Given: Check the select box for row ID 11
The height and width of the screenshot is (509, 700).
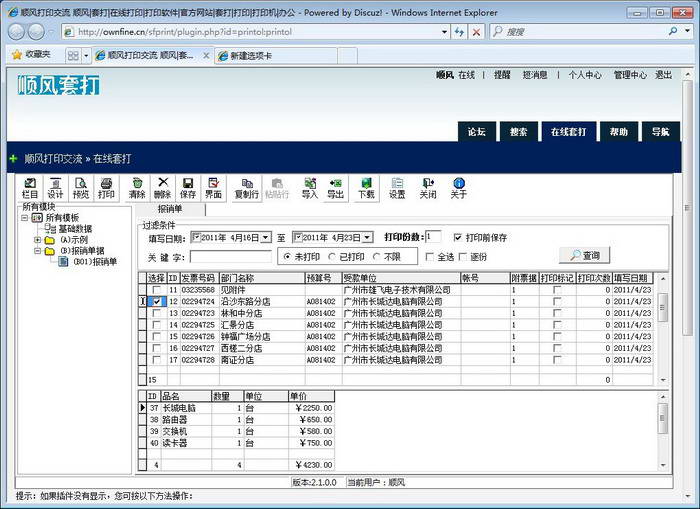Looking at the screenshot, I should click(156, 290).
